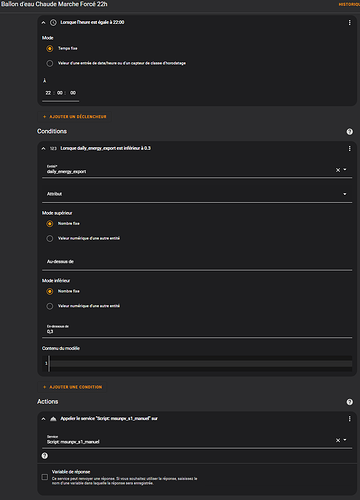Clear the Script mounpx_s1_manuel service field
360x500 pixels.
click(338, 440)
